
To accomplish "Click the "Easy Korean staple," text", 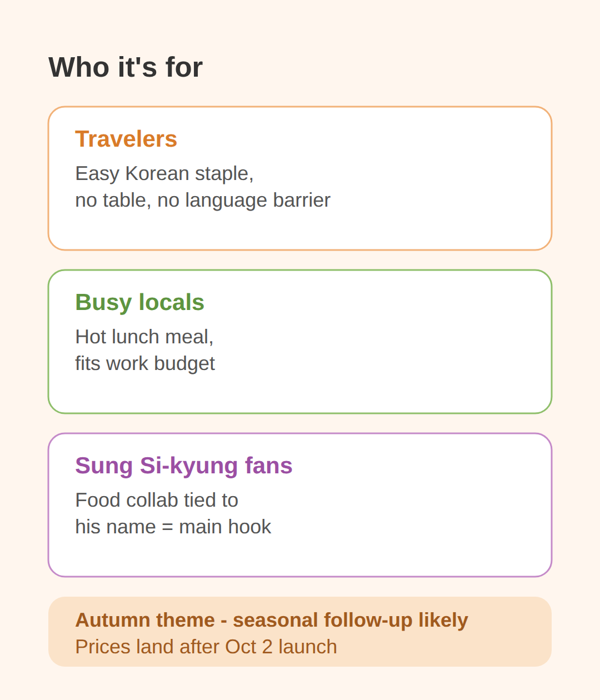I will tap(164, 173).
